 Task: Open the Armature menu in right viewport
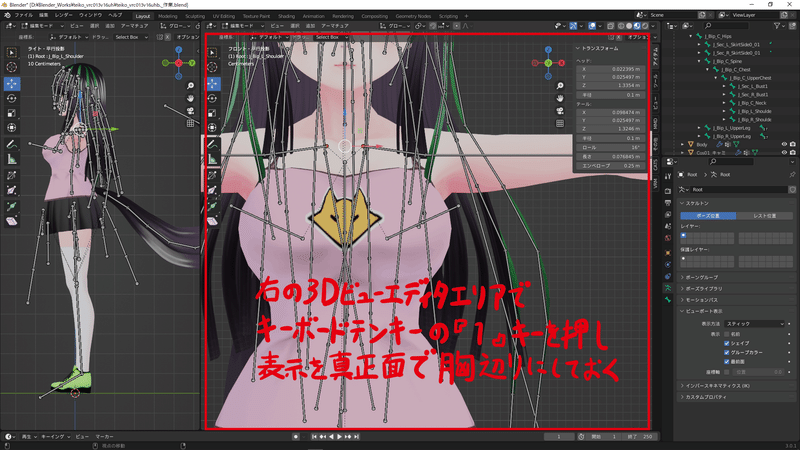pyautogui.click(x=335, y=26)
